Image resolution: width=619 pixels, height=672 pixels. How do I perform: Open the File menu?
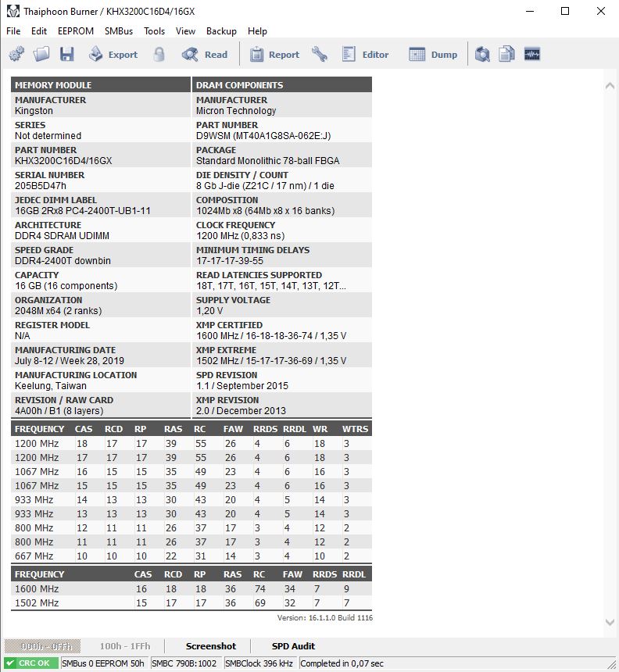pos(13,31)
